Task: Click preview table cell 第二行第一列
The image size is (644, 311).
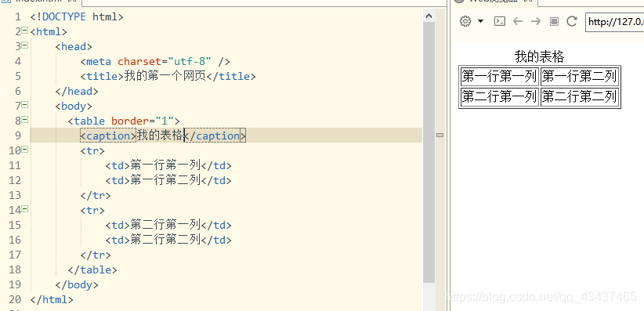Action: tap(499, 97)
